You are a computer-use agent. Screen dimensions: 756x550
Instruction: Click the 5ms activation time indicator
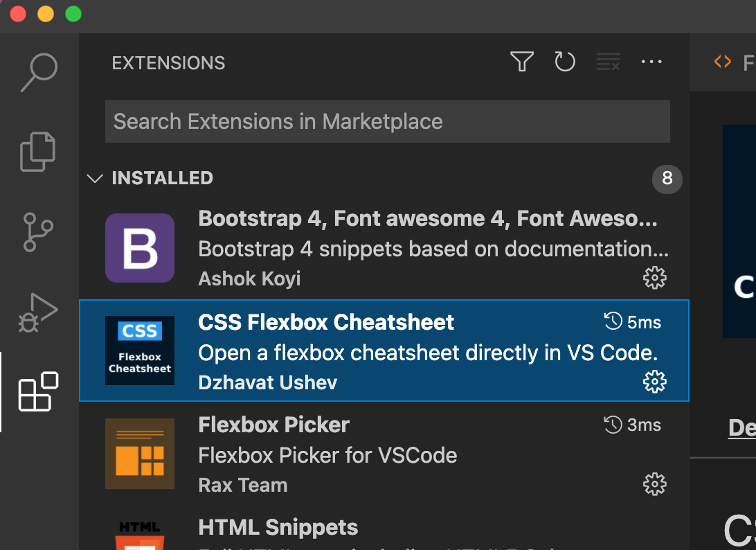pos(633,322)
